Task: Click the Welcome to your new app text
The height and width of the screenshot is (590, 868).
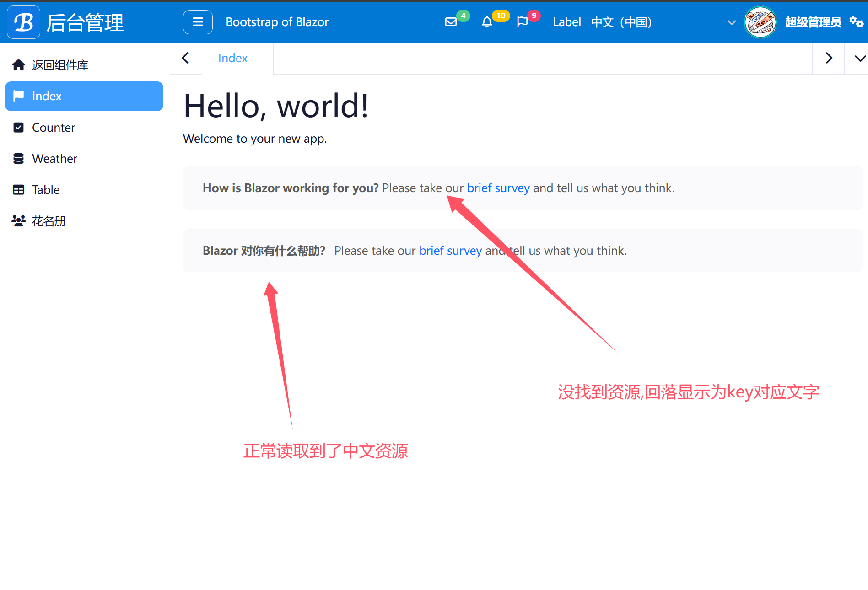Action: [255, 139]
